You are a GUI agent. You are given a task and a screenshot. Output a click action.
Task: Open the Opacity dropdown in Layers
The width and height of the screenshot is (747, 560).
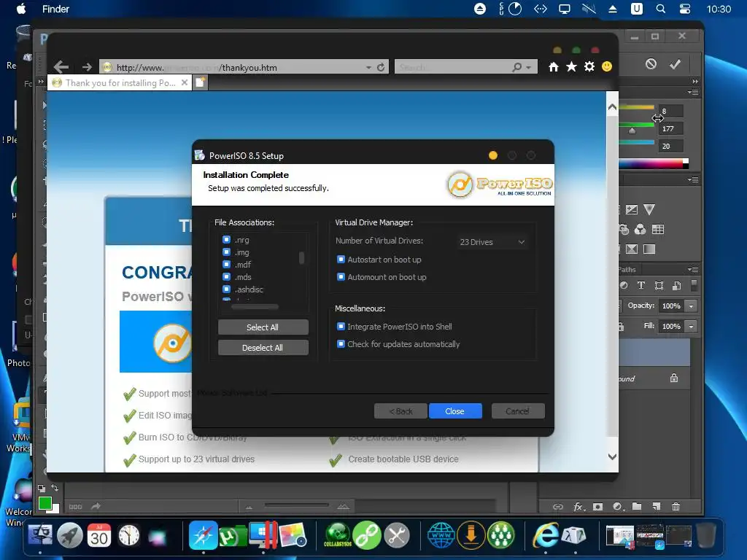[x=692, y=306]
